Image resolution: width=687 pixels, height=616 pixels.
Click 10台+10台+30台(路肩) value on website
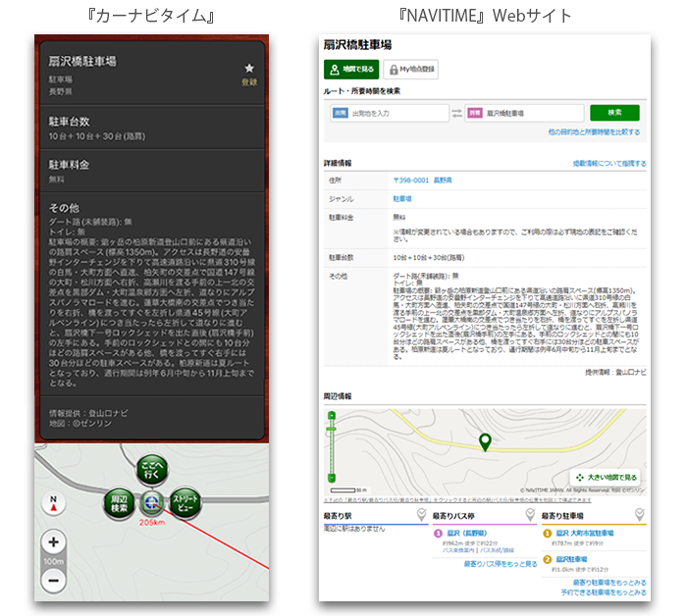pos(429,257)
